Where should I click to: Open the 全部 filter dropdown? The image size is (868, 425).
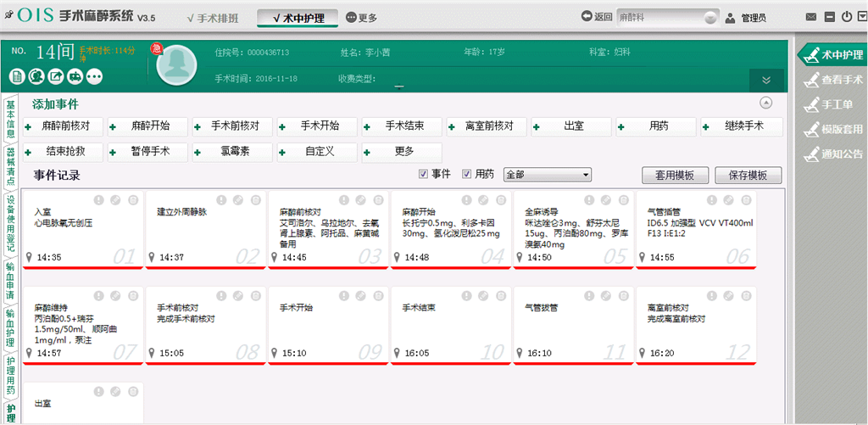point(548,175)
